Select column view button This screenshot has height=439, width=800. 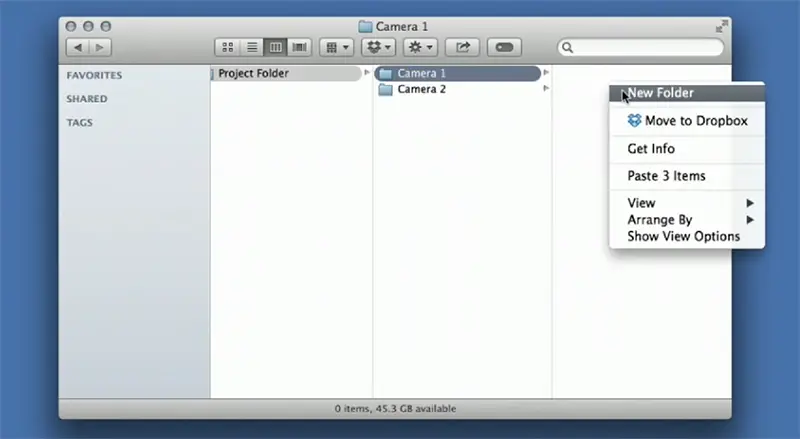coord(276,47)
